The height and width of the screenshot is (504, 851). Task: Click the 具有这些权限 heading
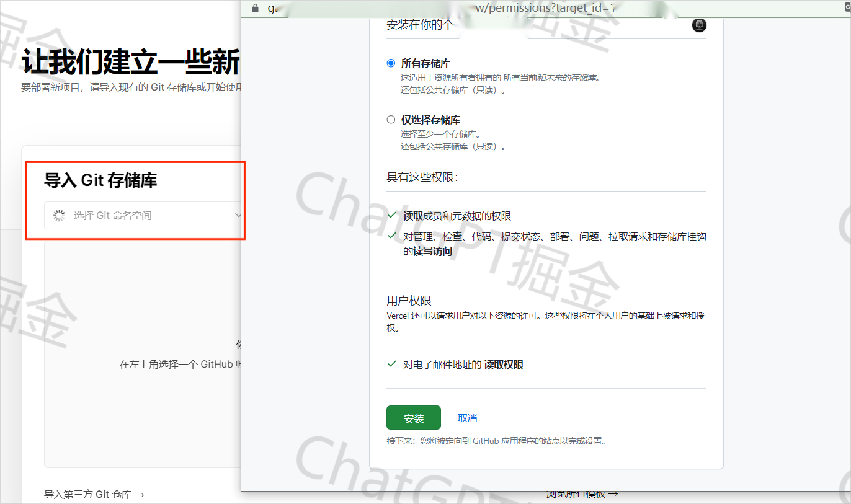point(422,177)
